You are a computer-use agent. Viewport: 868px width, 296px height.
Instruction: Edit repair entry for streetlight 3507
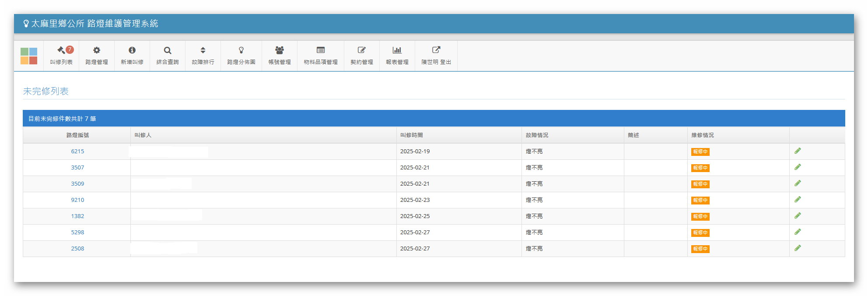[x=798, y=167]
